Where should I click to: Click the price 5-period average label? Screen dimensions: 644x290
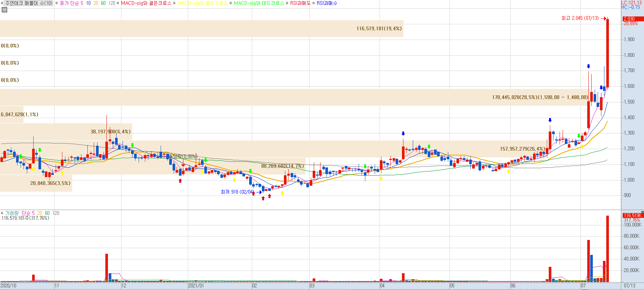point(82,3)
